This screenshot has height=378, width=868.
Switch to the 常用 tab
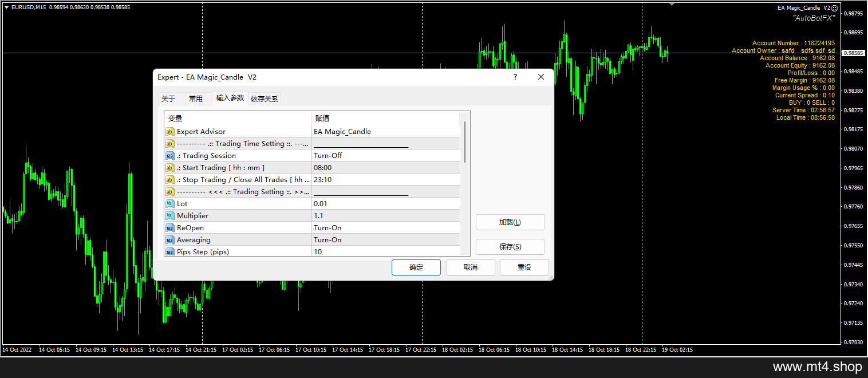pos(196,99)
